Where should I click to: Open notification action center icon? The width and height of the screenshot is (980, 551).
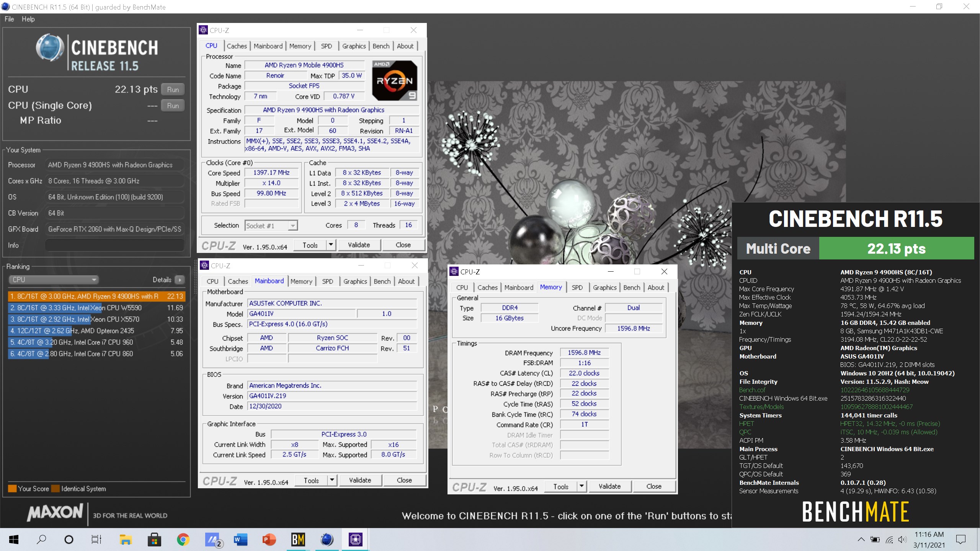pos(960,540)
